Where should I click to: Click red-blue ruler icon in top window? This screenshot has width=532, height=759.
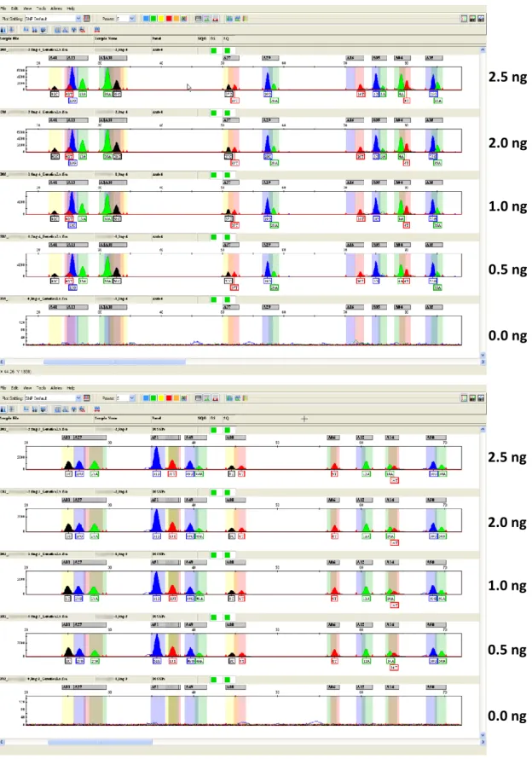tap(97, 30)
